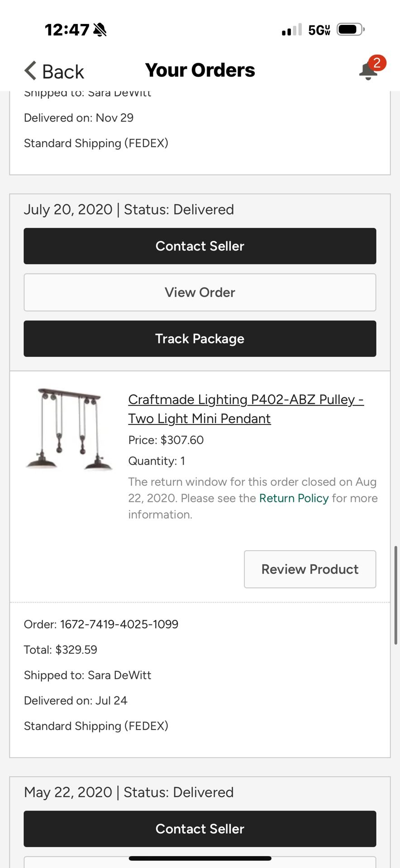This screenshot has height=868, width=400.
Task: Tap the 12:47 clock in status bar
Action: tap(67, 30)
